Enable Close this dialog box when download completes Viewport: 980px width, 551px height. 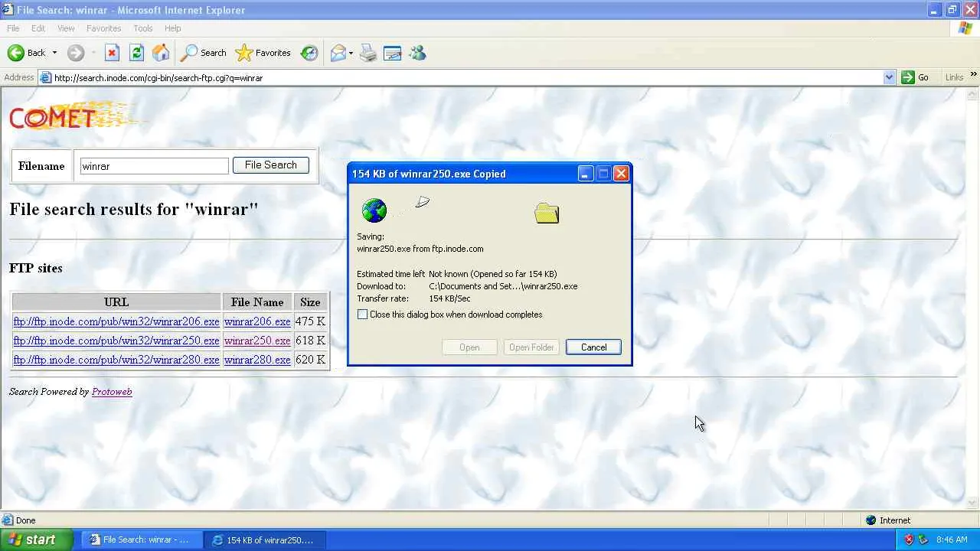(363, 315)
